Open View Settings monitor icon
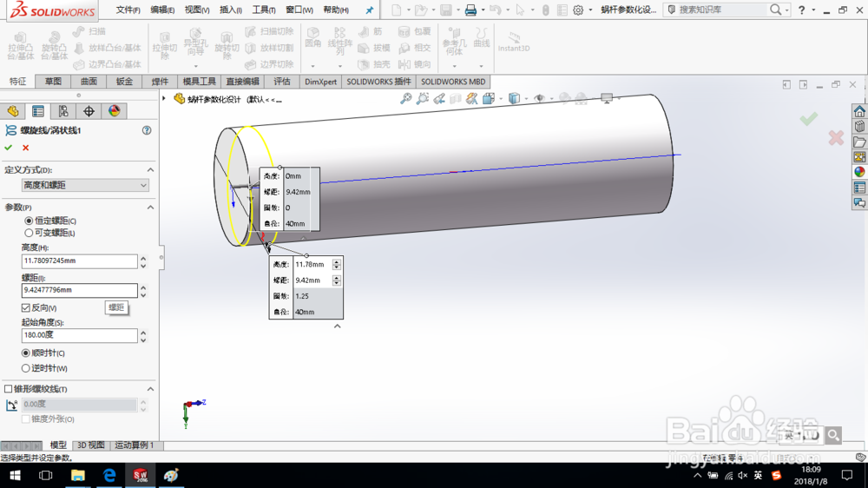Image resolution: width=868 pixels, height=488 pixels. pyautogui.click(x=607, y=99)
